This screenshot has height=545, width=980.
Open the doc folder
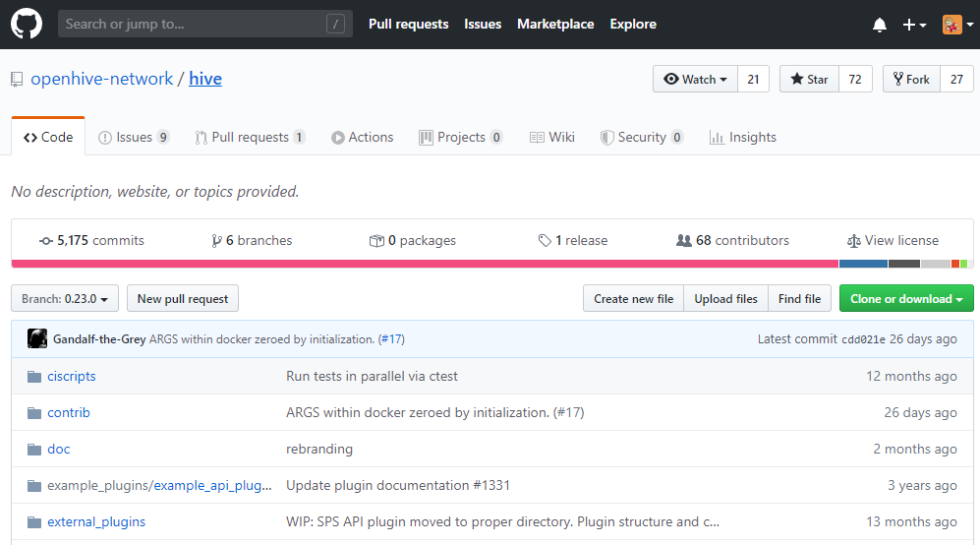pos(59,449)
